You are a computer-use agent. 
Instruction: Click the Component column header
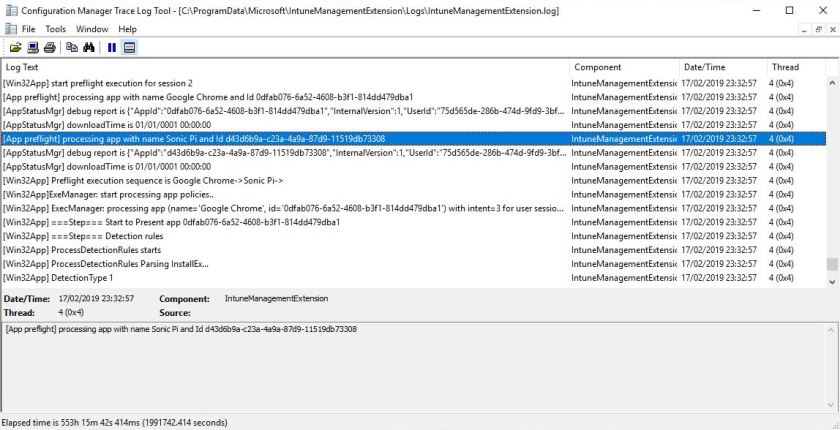coord(622,67)
